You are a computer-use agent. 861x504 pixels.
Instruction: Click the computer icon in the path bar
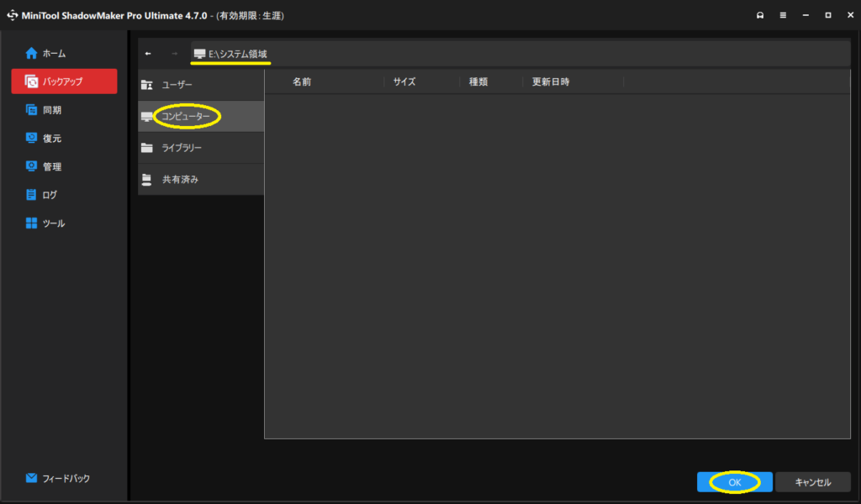tap(199, 54)
